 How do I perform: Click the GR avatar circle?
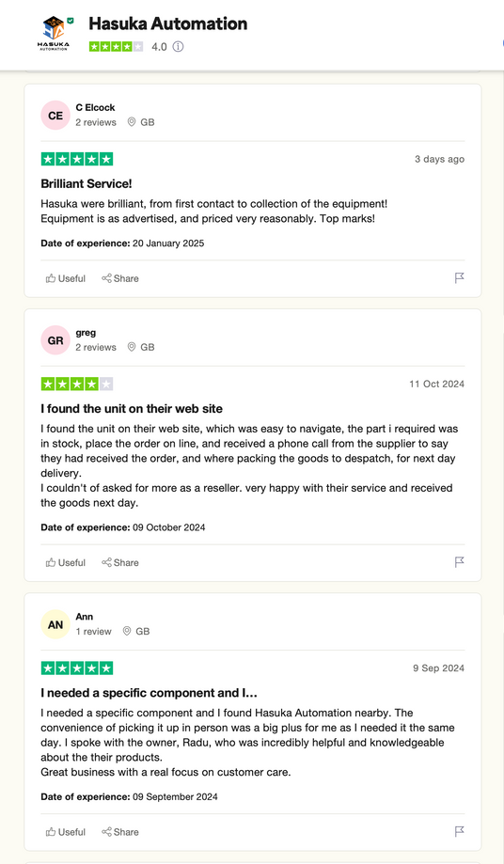[x=55, y=340]
